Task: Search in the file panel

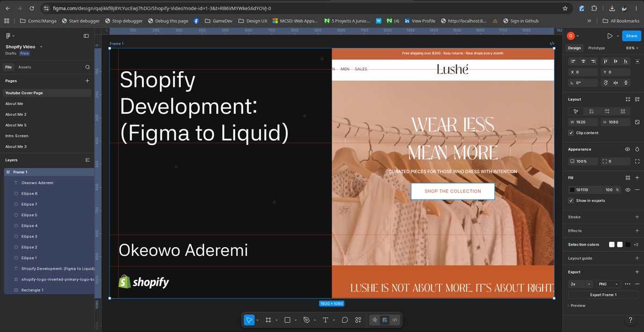Action: coord(87,67)
